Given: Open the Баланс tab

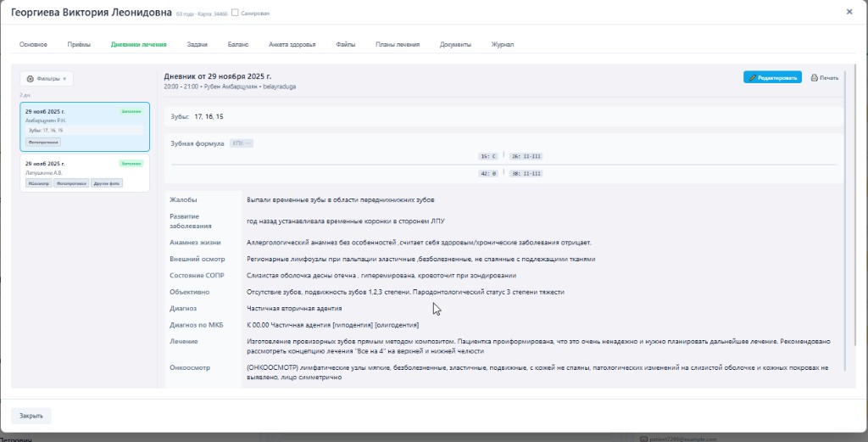Looking at the screenshot, I should pyautogui.click(x=237, y=44).
